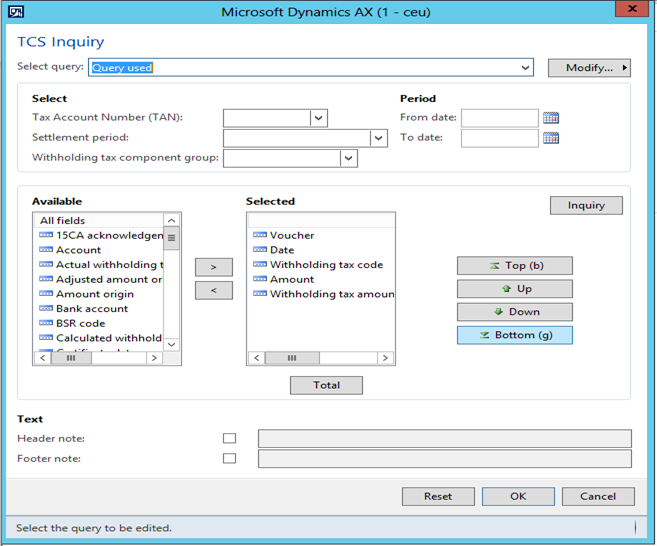Select Account field in Available list
Viewport: 657px width, 546px height.
click(70, 250)
